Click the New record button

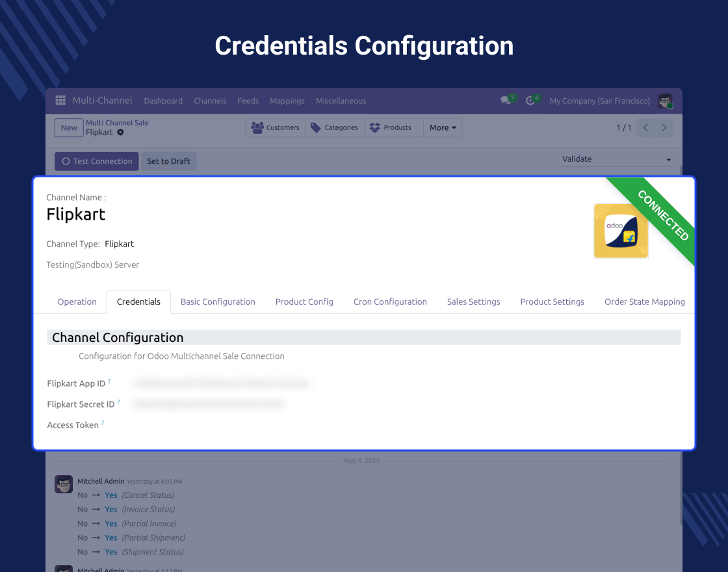[69, 127]
